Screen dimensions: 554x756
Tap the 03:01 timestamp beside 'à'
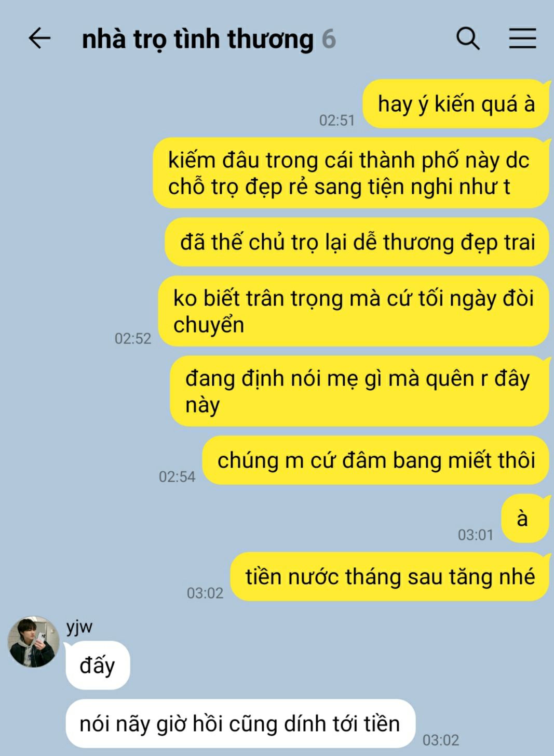tap(476, 535)
